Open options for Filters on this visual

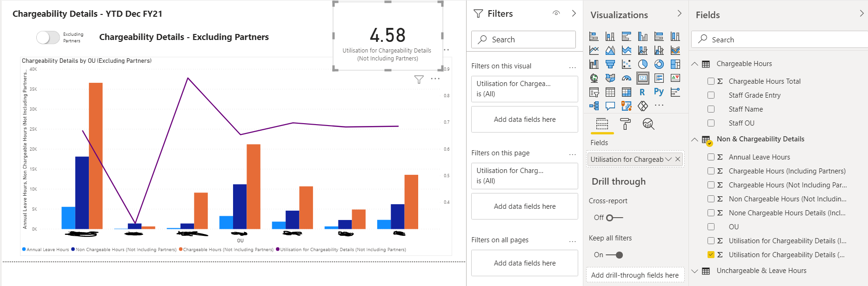click(573, 67)
